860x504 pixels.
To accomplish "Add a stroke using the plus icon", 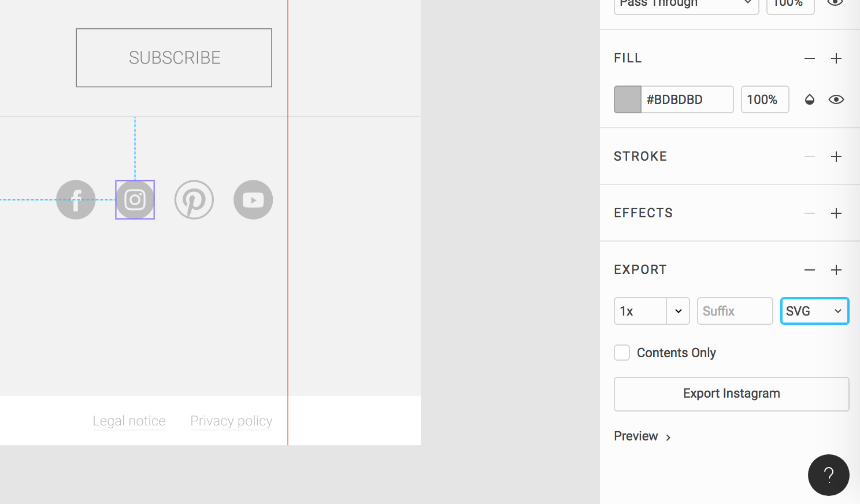I will pos(836,156).
